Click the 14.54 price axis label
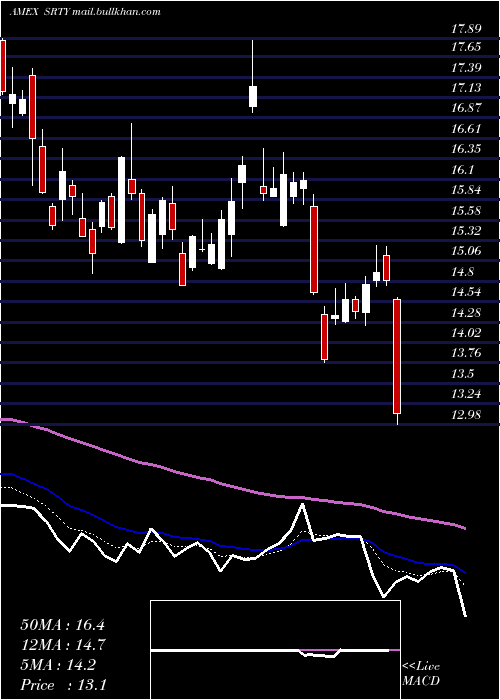The height and width of the screenshot is (700, 500). (466, 292)
